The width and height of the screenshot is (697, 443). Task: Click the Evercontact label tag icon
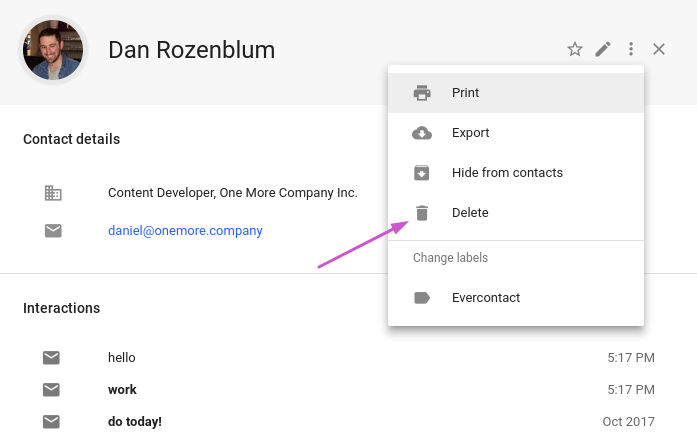422,298
